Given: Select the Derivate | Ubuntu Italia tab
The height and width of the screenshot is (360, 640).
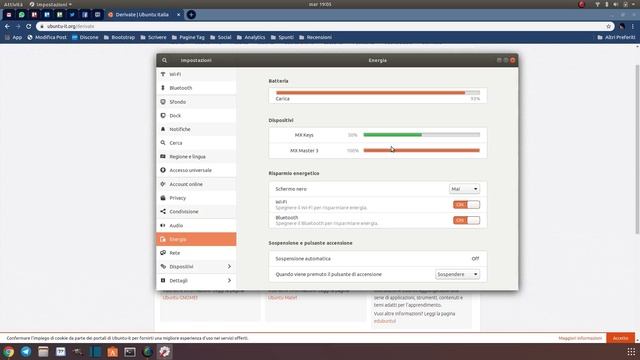Looking at the screenshot, I should click(x=143, y=15).
